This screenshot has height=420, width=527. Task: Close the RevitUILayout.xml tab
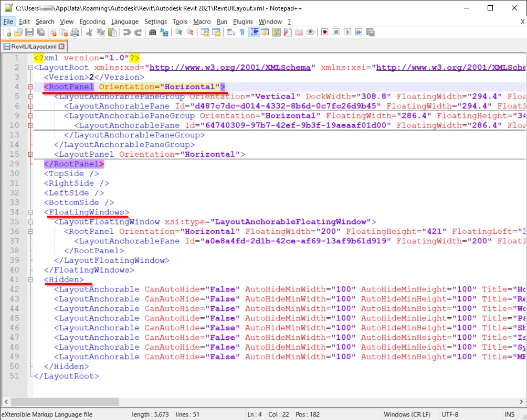[x=61, y=46]
